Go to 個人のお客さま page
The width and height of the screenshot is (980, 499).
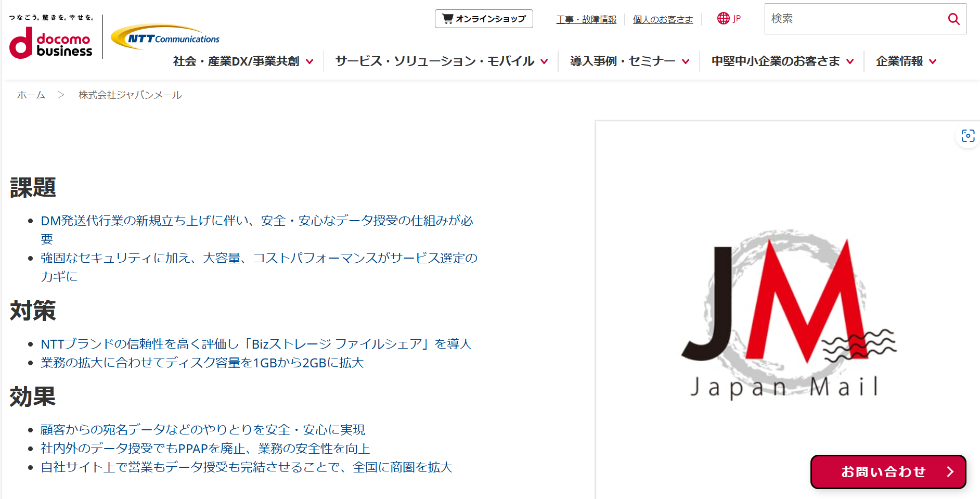click(x=663, y=20)
